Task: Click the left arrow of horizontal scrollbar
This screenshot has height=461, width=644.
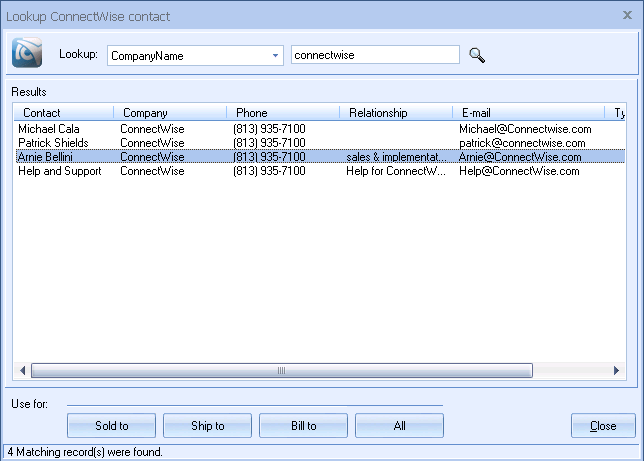Action: tap(23, 371)
